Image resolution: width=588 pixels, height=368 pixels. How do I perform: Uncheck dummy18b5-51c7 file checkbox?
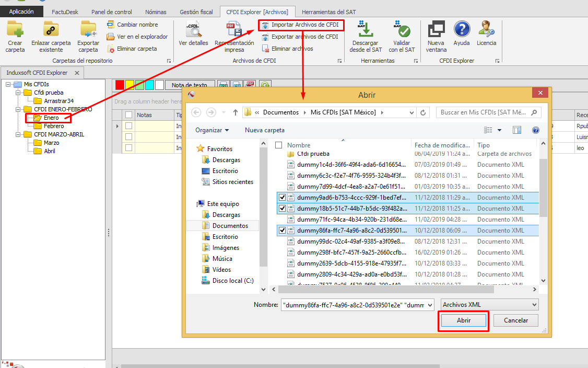pos(282,208)
